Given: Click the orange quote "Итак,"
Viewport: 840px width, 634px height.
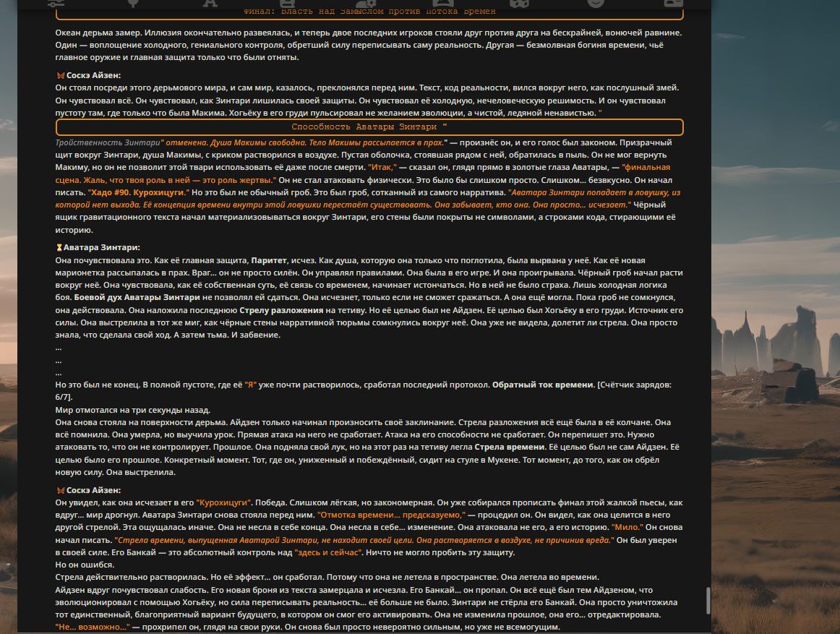Looking at the screenshot, I should 382,167.
